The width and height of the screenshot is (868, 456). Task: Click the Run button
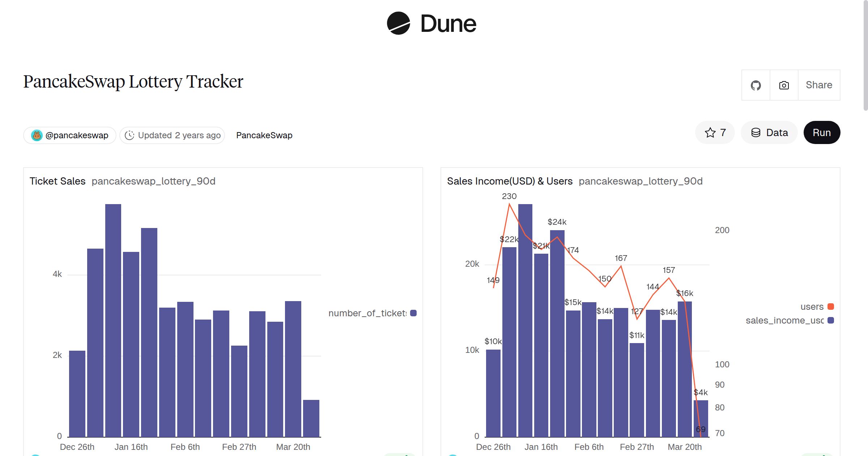[822, 132]
